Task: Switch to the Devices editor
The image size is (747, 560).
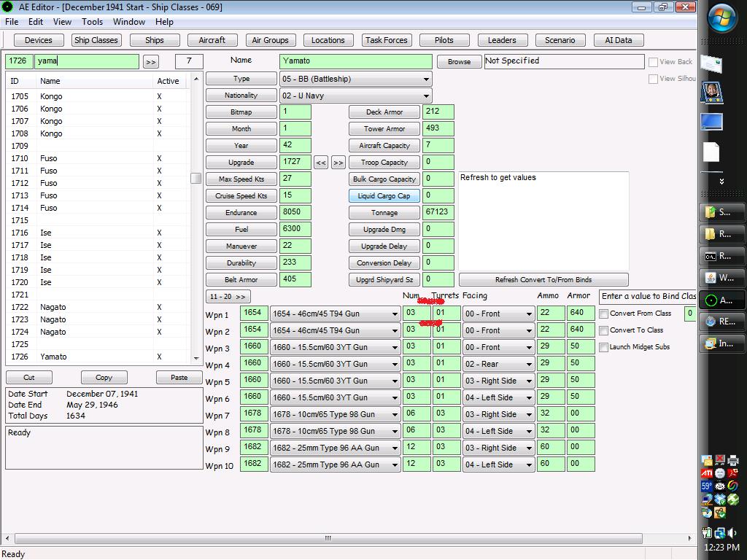Action: (39, 41)
